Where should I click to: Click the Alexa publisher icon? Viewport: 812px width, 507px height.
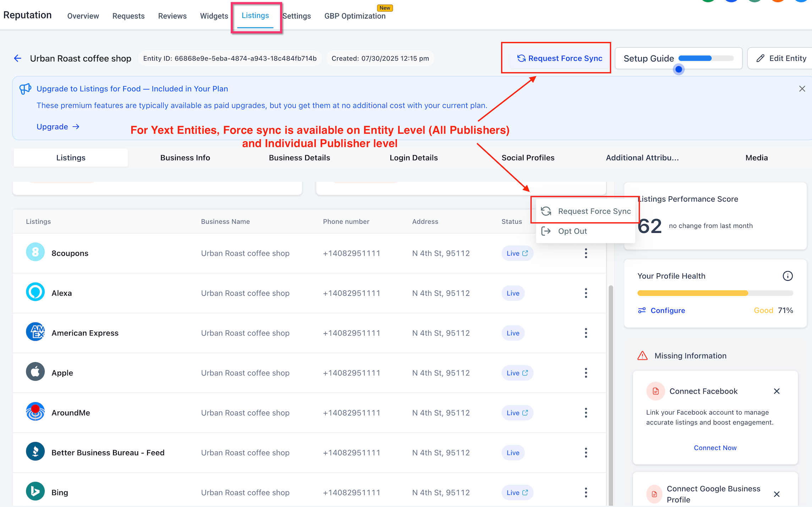(35, 293)
